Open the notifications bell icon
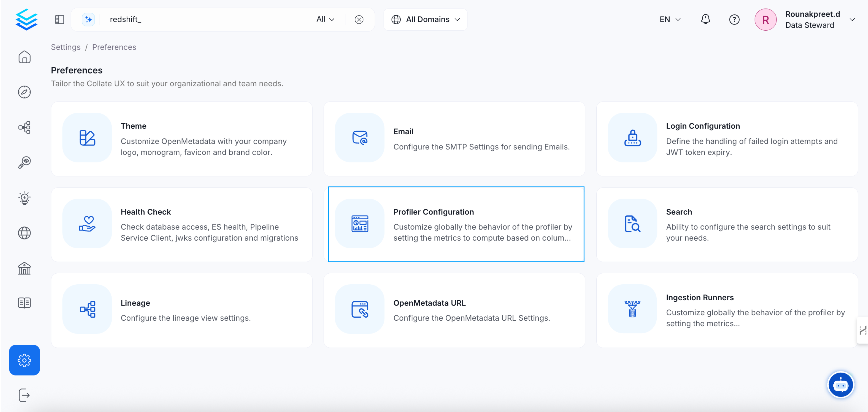The image size is (868, 412). [x=705, y=19]
